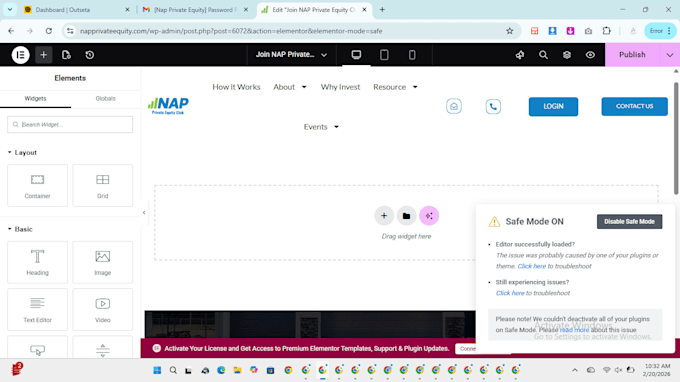Expand the Publish options arrow

point(670,55)
